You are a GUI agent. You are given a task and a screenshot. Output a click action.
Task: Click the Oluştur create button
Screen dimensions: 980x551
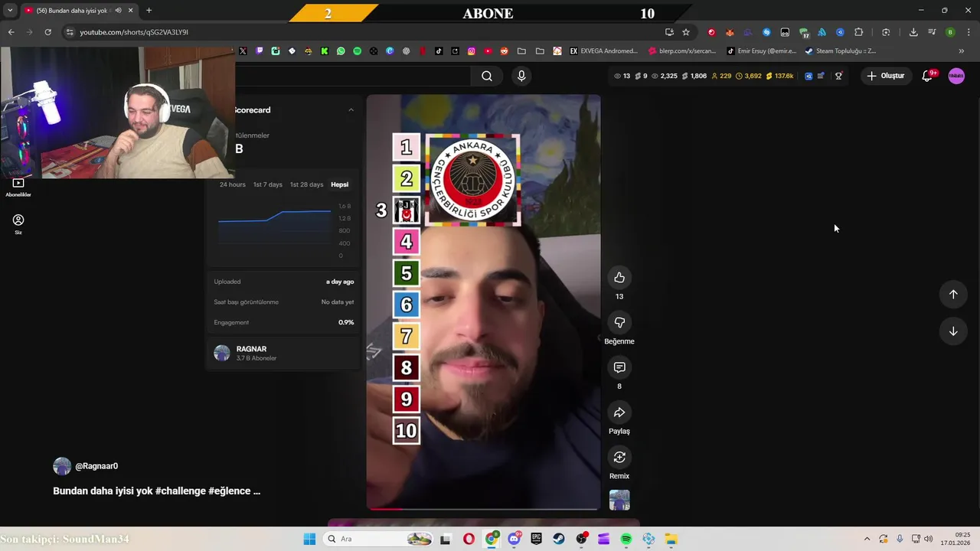[x=886, y=76]
